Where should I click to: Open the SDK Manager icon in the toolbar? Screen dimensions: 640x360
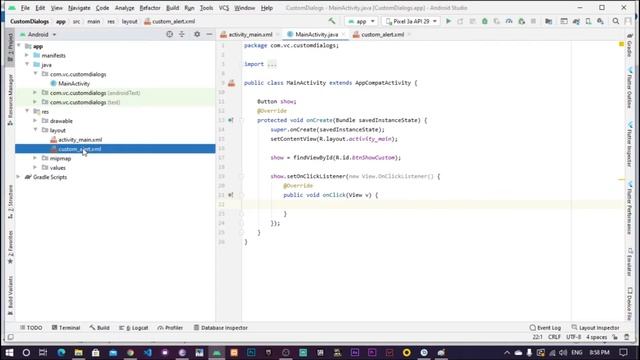pos(600,21)
